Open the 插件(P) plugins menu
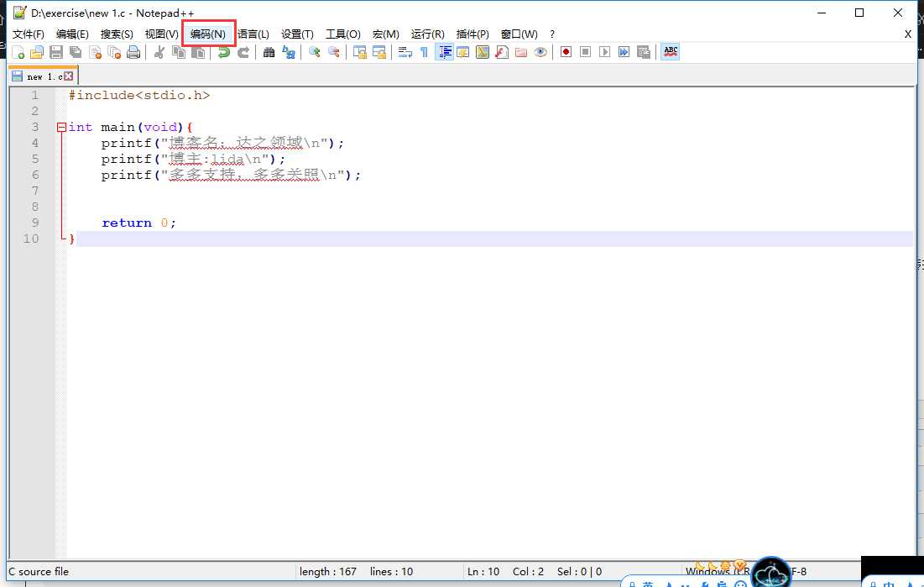924x587 pixels. coord(472,34)
